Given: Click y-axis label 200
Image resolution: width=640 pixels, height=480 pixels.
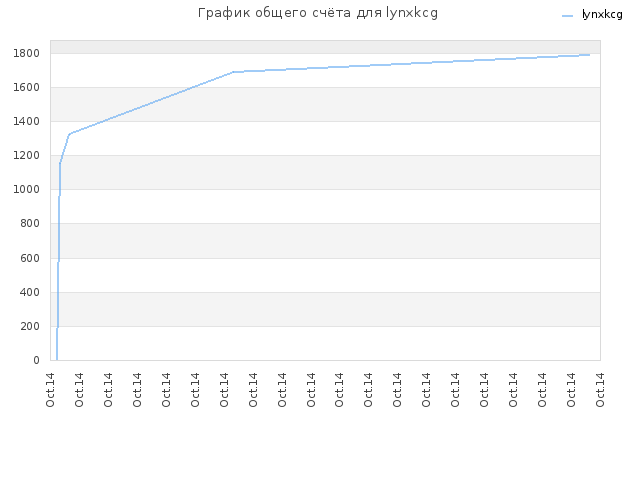Looking at the screenshot, I should point(30,327).
